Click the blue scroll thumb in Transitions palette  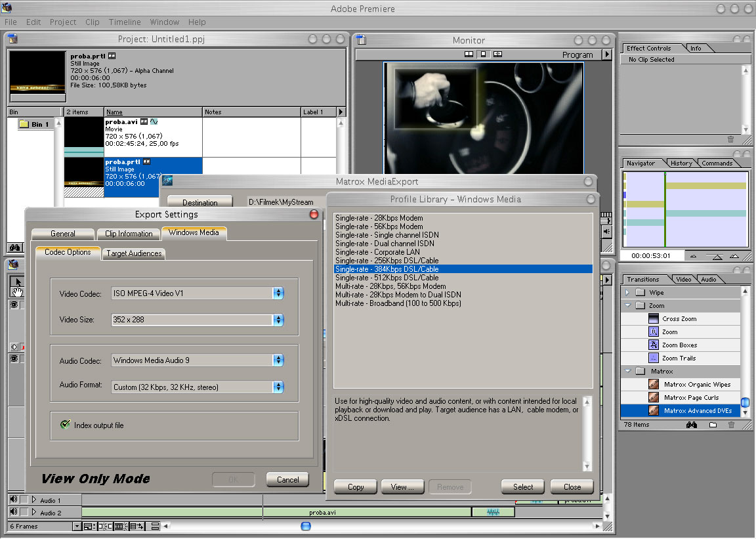tap(745, 402)
